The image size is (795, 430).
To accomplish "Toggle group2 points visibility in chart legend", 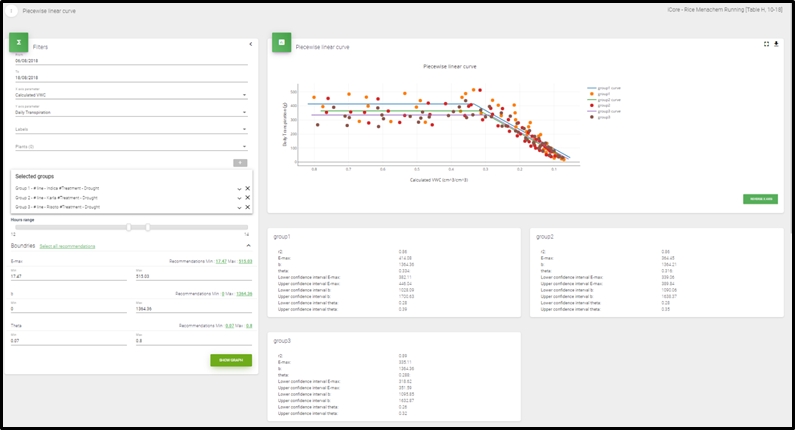I will 599,105.
